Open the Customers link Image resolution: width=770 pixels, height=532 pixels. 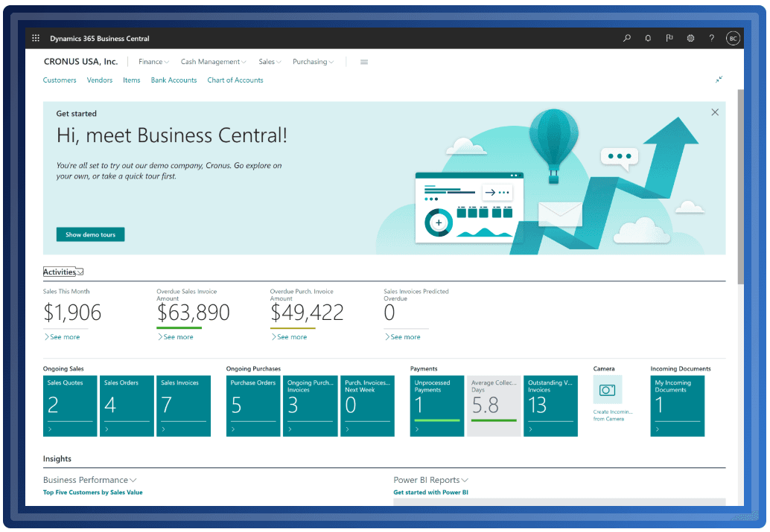(60, 80)
